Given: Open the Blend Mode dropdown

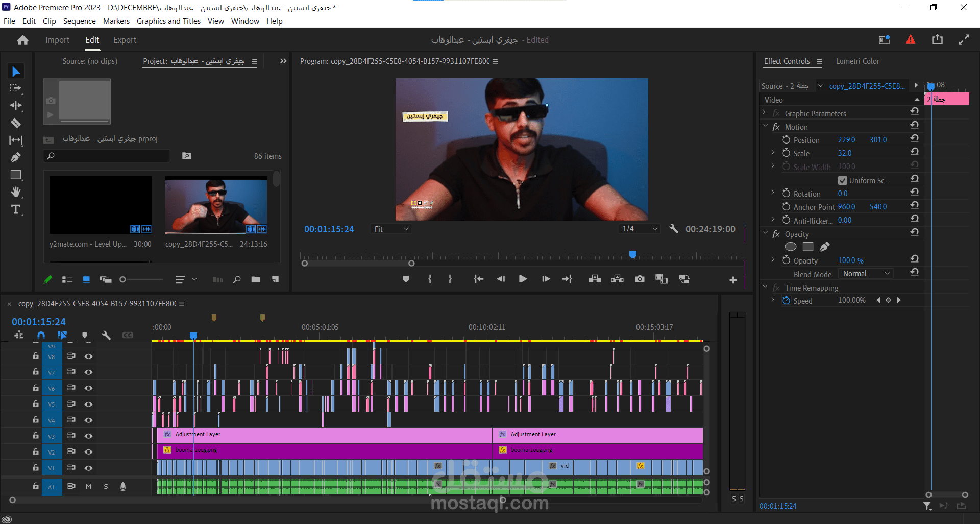Looking at the screenshot, I should tap(866, 274).
